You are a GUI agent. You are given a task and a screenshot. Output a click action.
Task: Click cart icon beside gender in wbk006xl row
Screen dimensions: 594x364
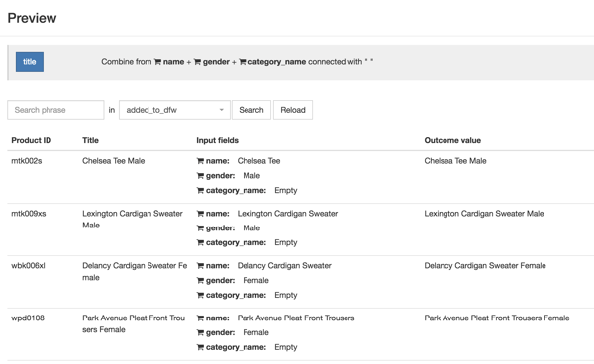tap(200, 280)
